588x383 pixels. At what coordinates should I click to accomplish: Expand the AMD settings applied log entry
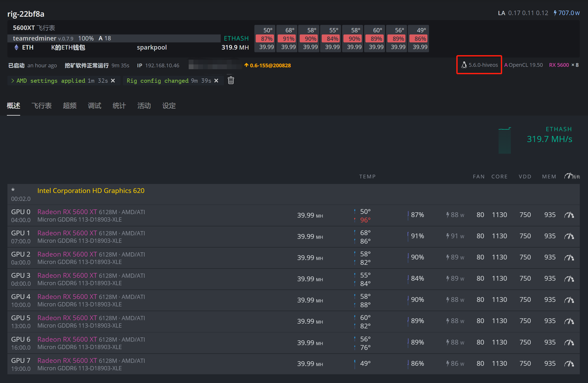(x=13, y=81)
